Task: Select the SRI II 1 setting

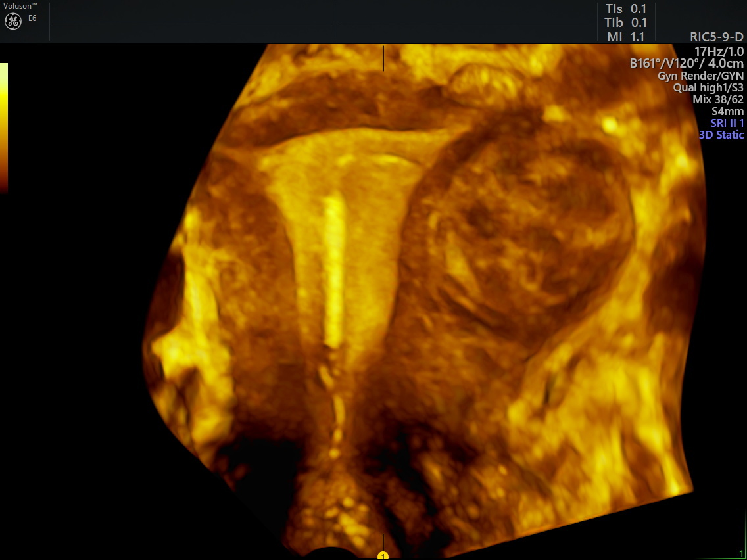Action: [727, 123]
